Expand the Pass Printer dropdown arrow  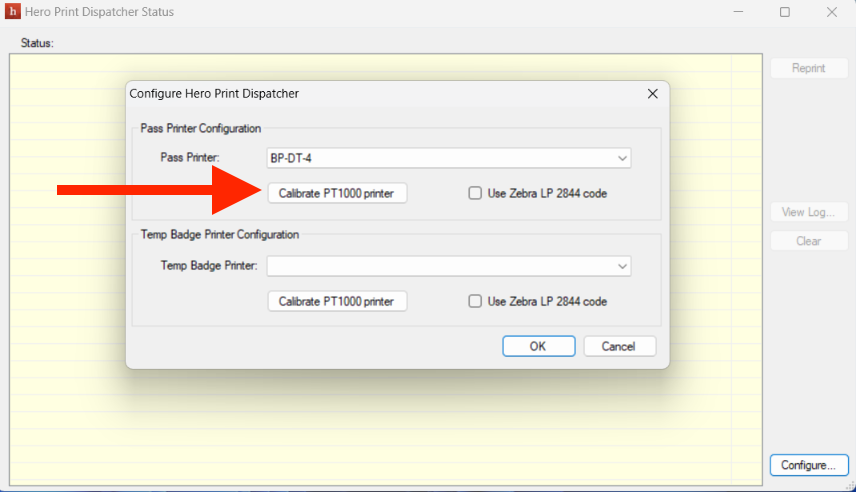coord(622,158)
